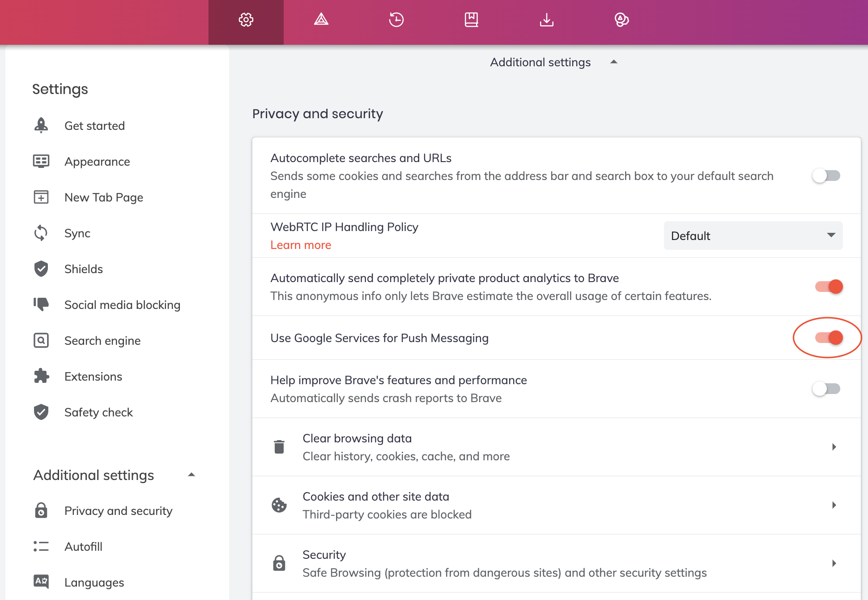Open the Wallet icon in top bar
This screenshot has width=868, height=600.
(x=621, y=20)
